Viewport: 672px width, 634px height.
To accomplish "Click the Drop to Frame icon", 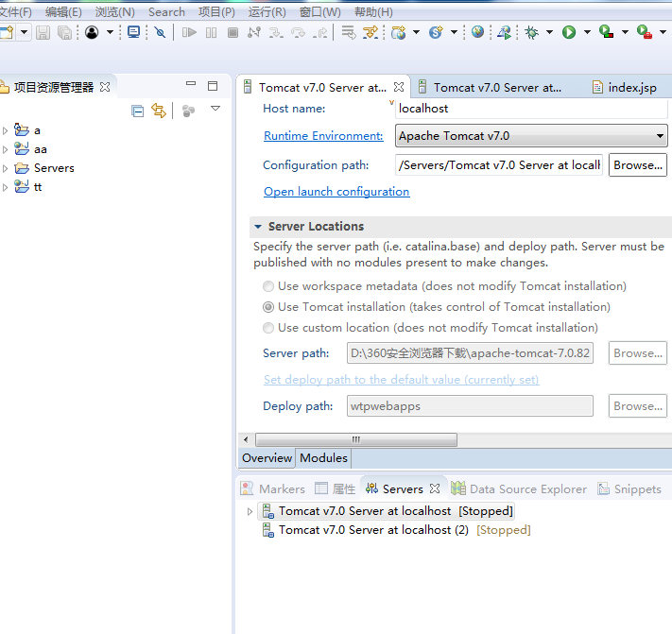I will coord(349,32).
